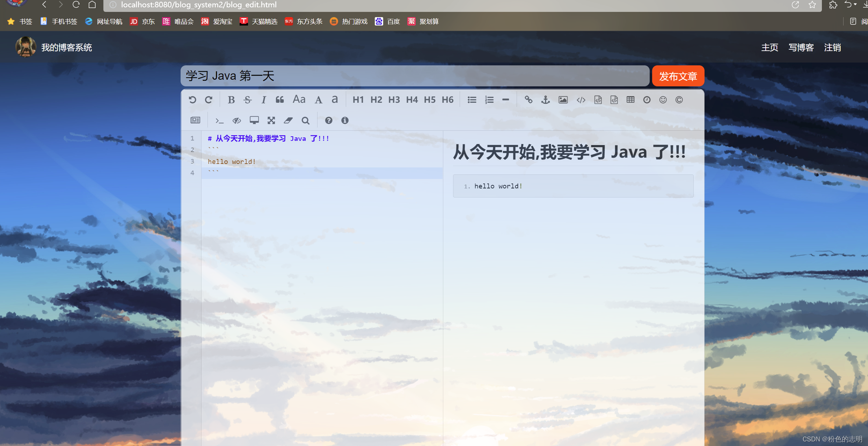Apply italic formatting
868x446 pixels.
[x=264, y=100]
